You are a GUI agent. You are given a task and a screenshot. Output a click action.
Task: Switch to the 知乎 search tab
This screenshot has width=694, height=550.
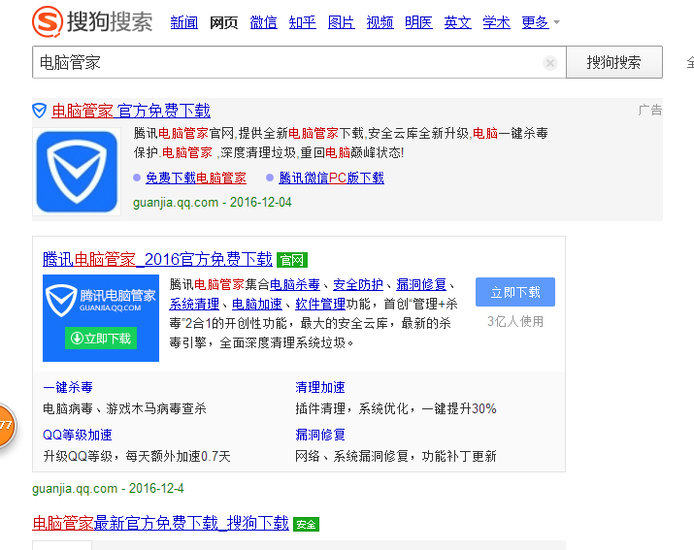point(302,22)
